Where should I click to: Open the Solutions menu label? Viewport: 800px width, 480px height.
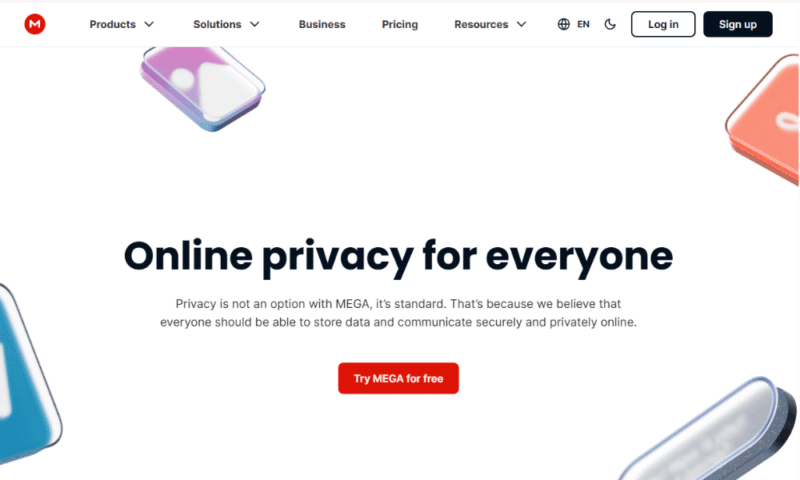point(217,24)
